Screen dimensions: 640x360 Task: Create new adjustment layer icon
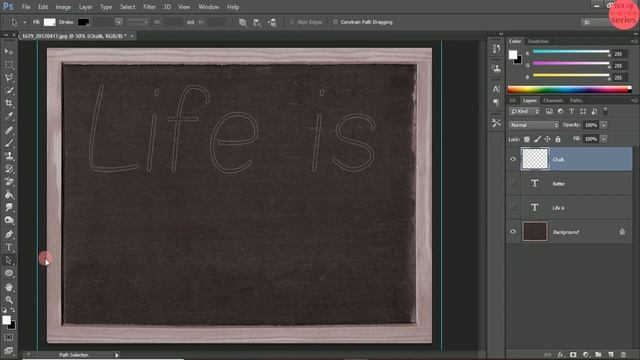tap(586, 355)
